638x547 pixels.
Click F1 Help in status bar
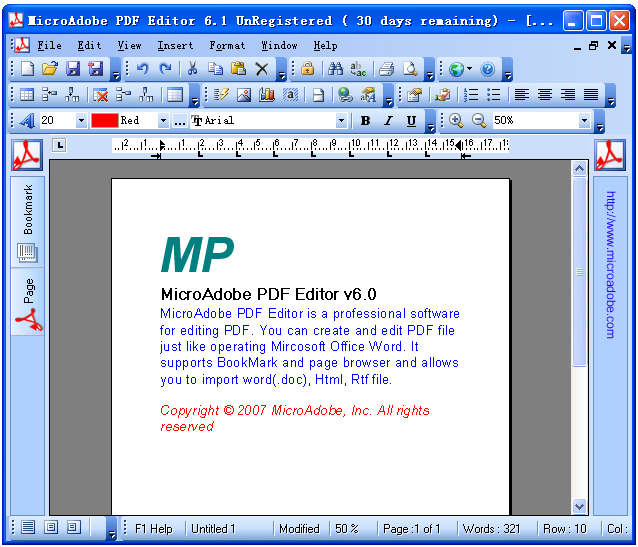[153, 529]
